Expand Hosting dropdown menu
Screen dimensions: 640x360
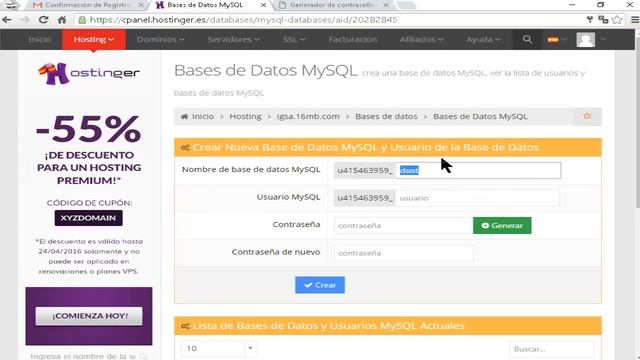pyautogui.click(x=93, y=40)
